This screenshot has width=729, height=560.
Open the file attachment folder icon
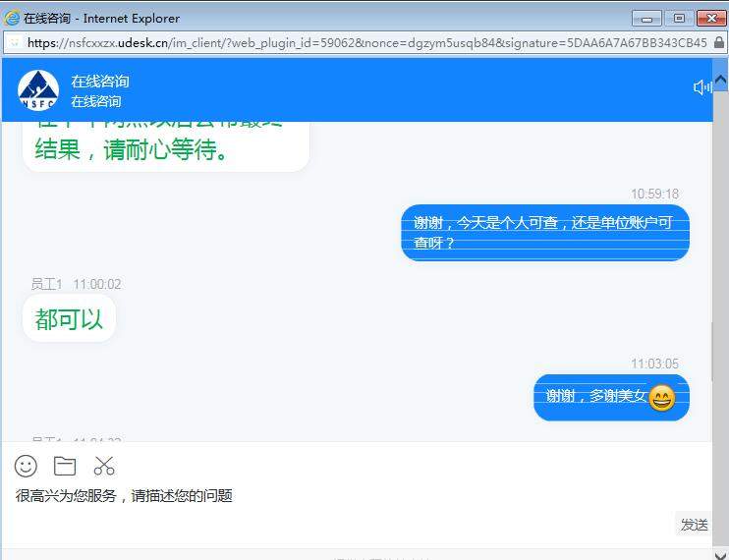[65, 466]
